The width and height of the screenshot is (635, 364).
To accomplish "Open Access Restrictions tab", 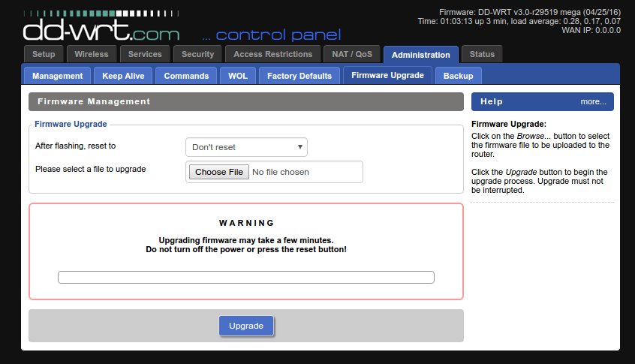I will click(272, 54).
